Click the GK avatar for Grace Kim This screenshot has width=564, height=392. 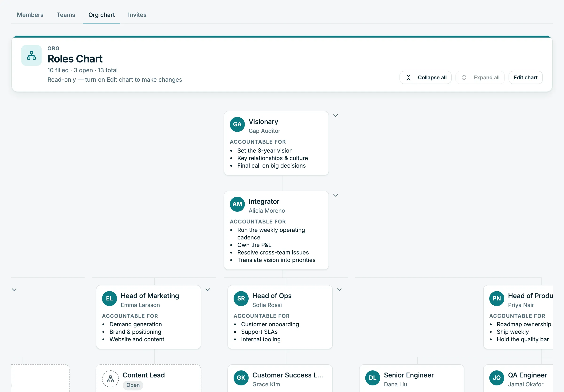[x=241, y=378]
